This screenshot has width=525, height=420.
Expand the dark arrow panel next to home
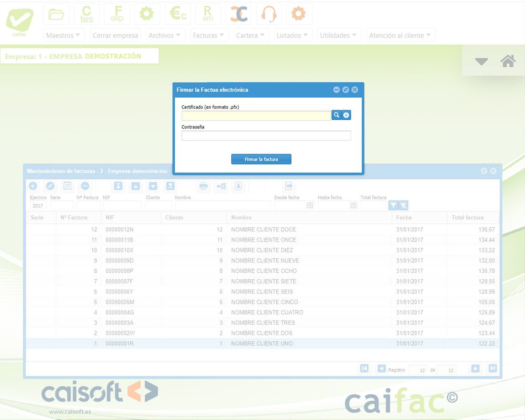tap(481, 62)
